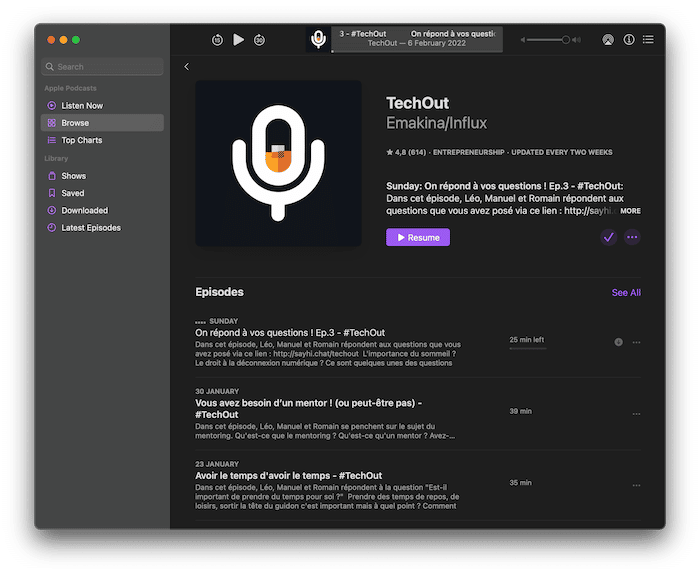Click the Shows library icon
This screenshot has width=700, height=575.
coord(52,176)
